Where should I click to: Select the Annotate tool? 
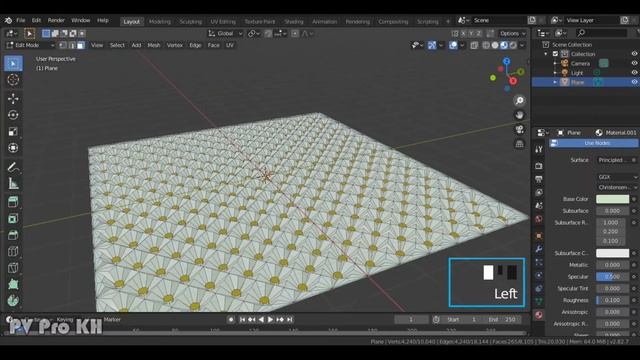(13, 167)
